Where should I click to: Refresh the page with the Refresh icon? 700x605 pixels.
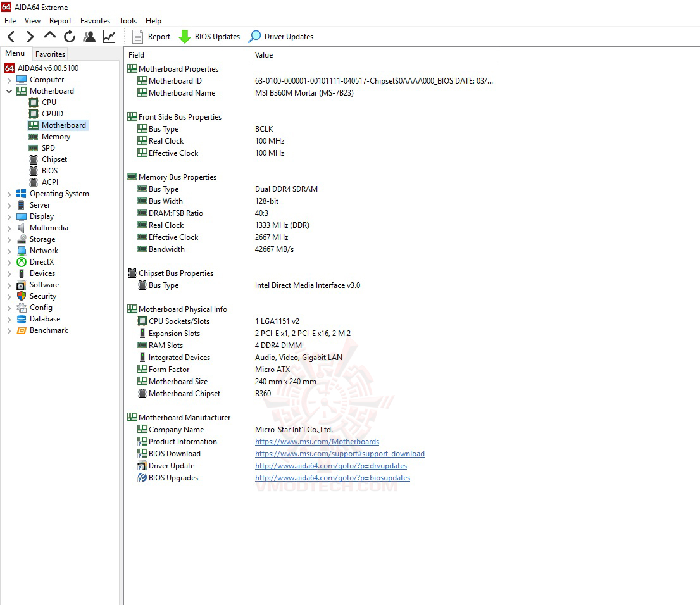[x=70, y=37]
